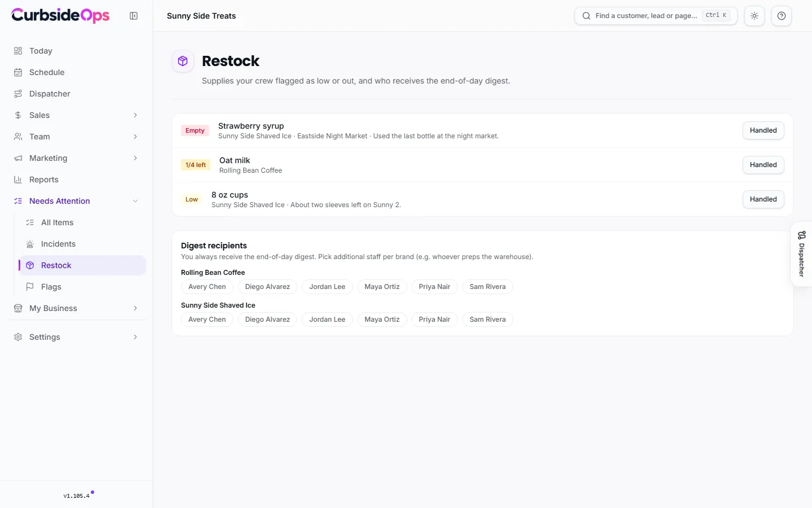
Task: Toggle light/dark theme sun icon
Action: click(x=754, y=16)
